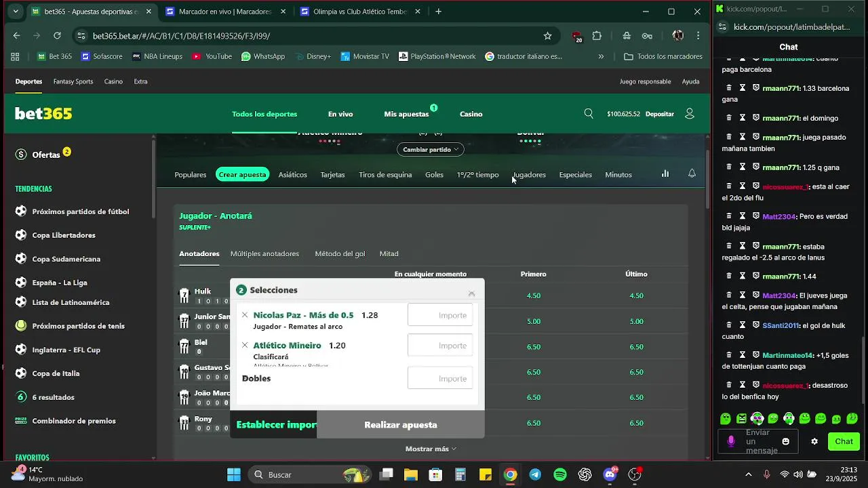
Task: Click the green Chat send button
Action: 844,441
